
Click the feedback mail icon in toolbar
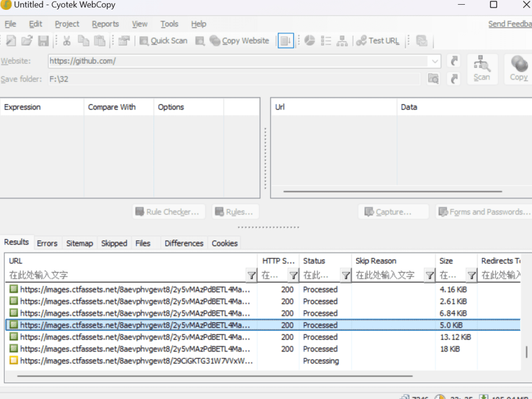(422, 41)
